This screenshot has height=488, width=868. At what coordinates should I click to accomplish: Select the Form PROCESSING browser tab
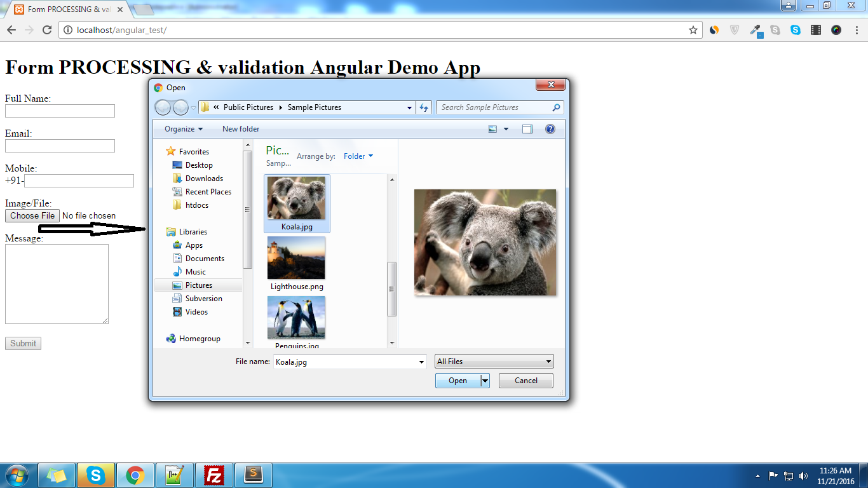click(60, 10)
